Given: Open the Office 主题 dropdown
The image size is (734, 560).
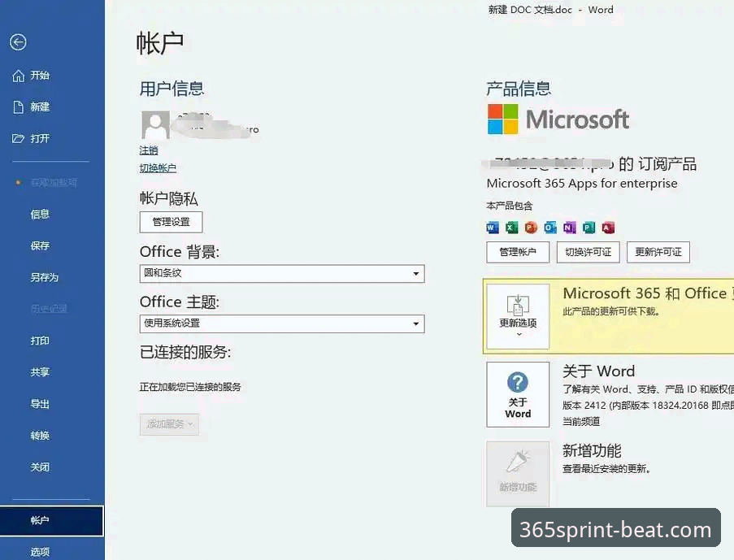Looking at the screenshot, I should (282, 323).
